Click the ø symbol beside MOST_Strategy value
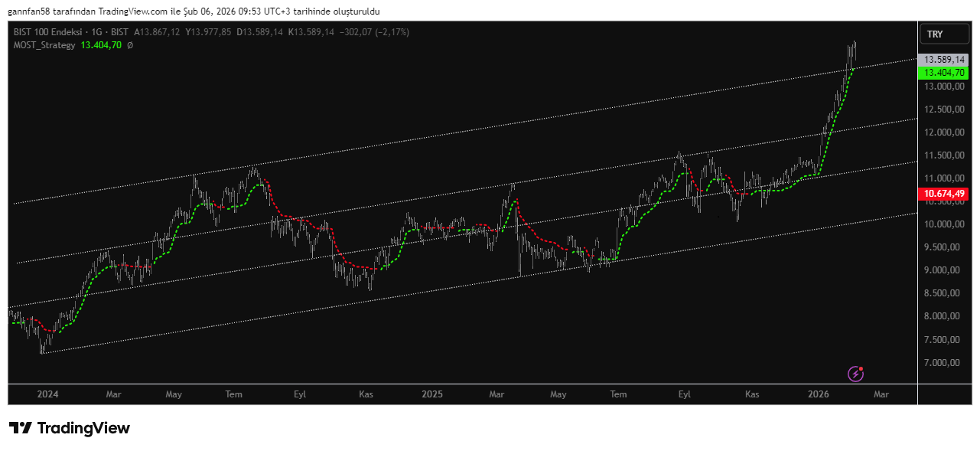The image size is (980, 451). (x=130, y=46)
